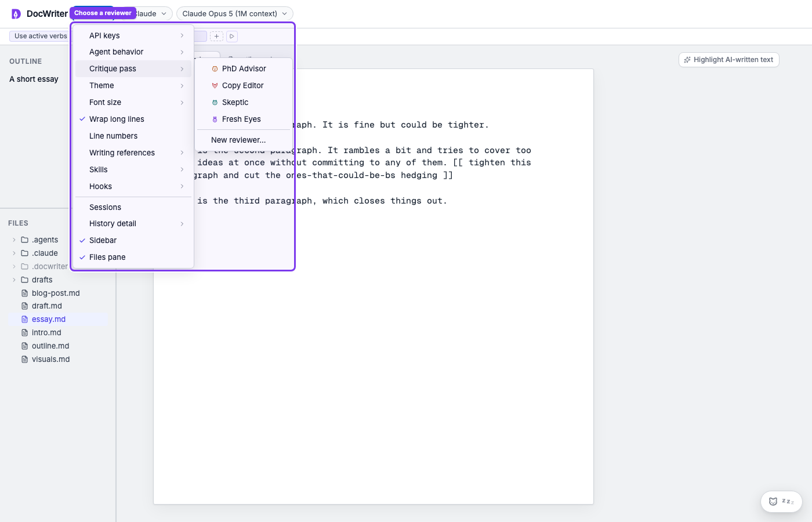This screenshot has width=812, height=522.
Task: Click the DocWriter flame logo icon
Action: point(16,14)
